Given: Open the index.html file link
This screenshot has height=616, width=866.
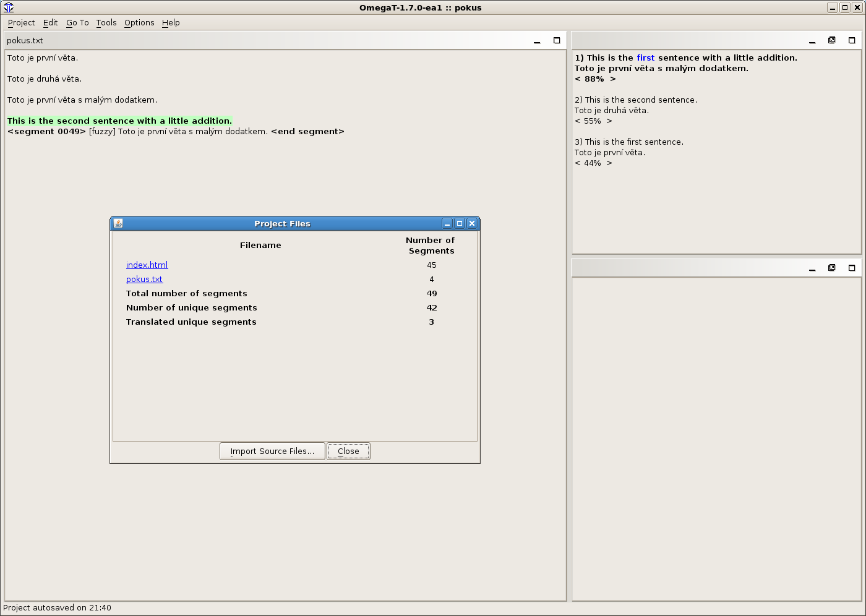Looking at the screenshot, I should (x=147, y=265).
